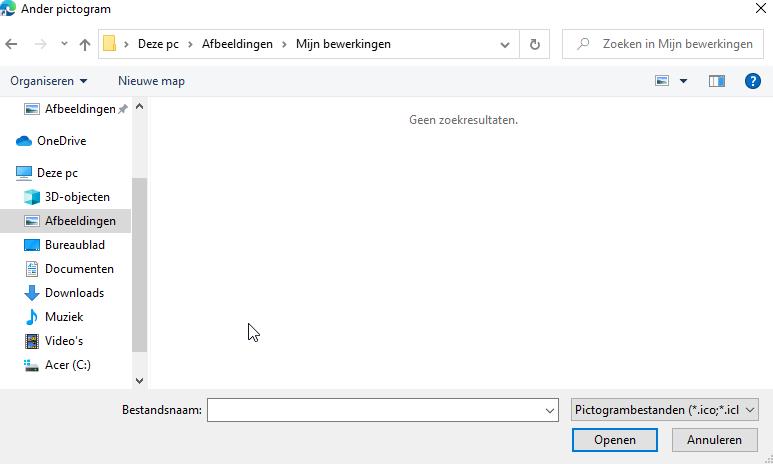Viewport: 773px width, 464px height.
Task: Click the Edge icon in title bar
Action: click(8, 8)
